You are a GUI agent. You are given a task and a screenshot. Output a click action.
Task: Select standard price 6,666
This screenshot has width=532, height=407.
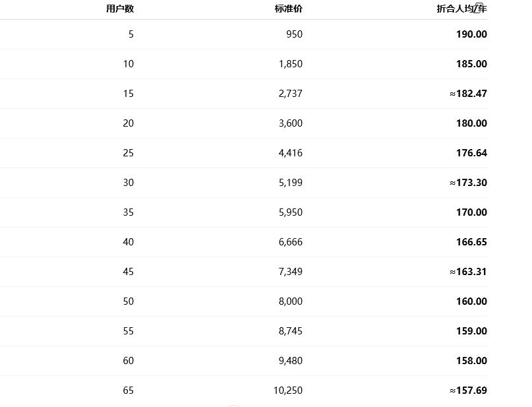pyautogui.click(x=291, y=242)
